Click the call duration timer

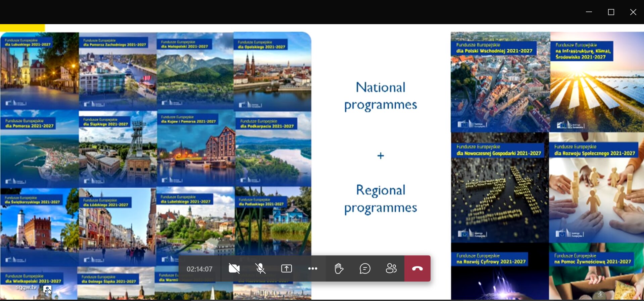199,269
